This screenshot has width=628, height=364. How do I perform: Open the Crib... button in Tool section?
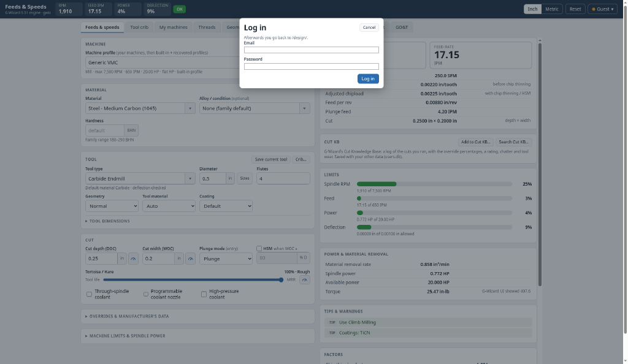[301, 159]
